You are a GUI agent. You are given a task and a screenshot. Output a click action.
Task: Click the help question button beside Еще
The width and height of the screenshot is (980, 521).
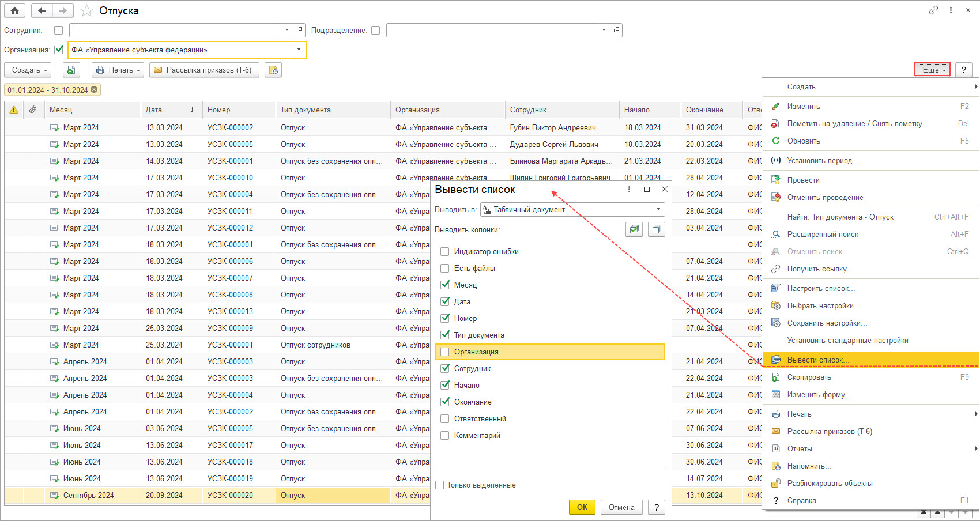(x=964, y=70)
